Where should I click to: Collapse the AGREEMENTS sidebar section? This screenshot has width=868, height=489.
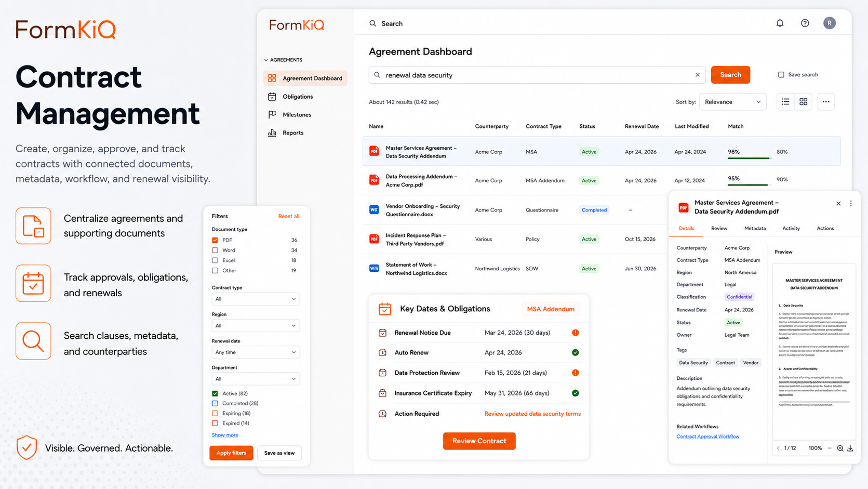283,60
